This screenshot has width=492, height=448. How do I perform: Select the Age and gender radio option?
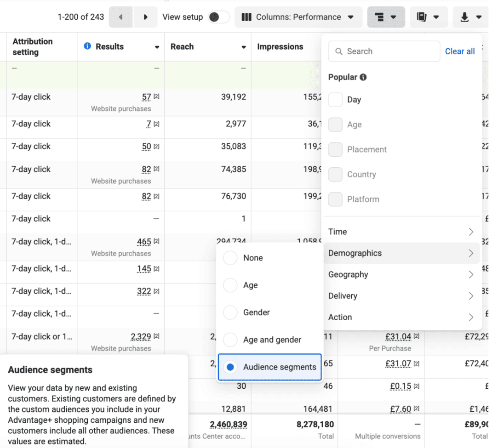pos(230,340)
